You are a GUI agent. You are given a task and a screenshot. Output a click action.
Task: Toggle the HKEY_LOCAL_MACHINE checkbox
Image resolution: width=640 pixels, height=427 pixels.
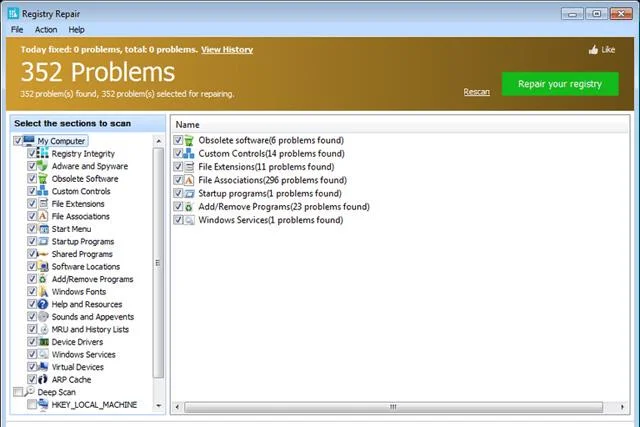tap(32, 405)
